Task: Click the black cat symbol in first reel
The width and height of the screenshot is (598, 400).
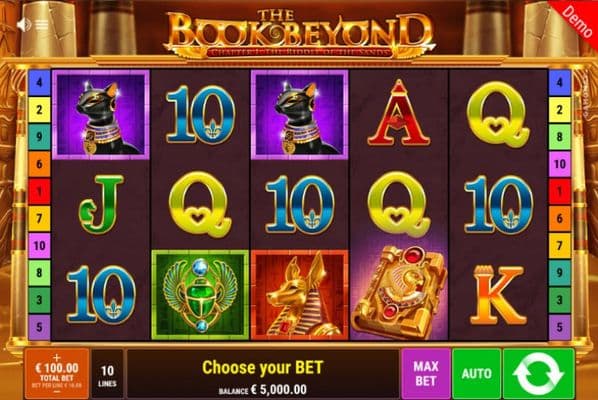Action: point(101,114)
